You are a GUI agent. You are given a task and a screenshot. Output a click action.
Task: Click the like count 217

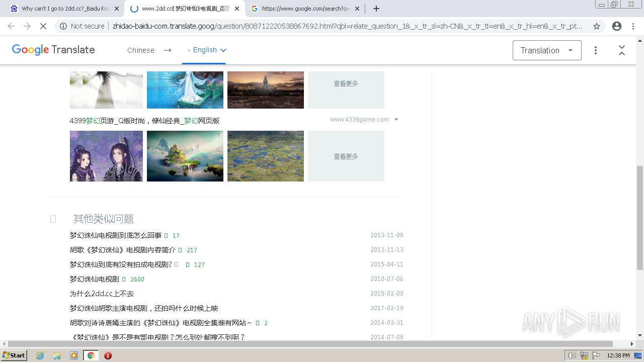click(192, 250)
